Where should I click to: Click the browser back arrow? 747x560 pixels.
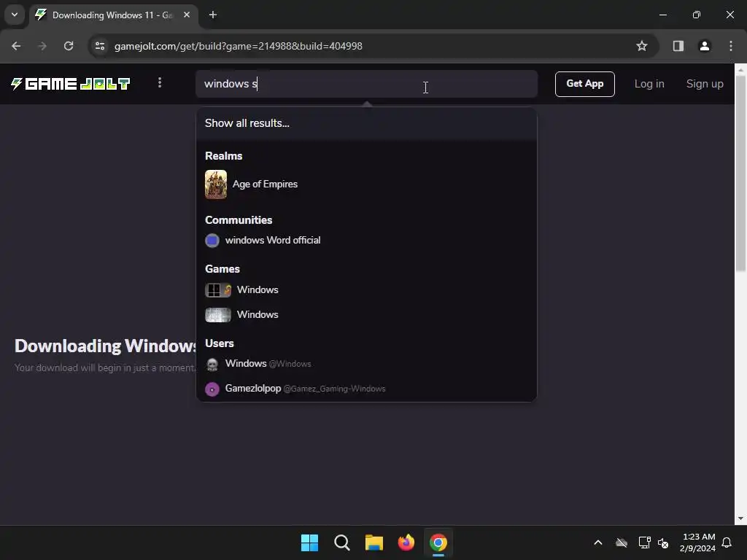click(16, 46)
